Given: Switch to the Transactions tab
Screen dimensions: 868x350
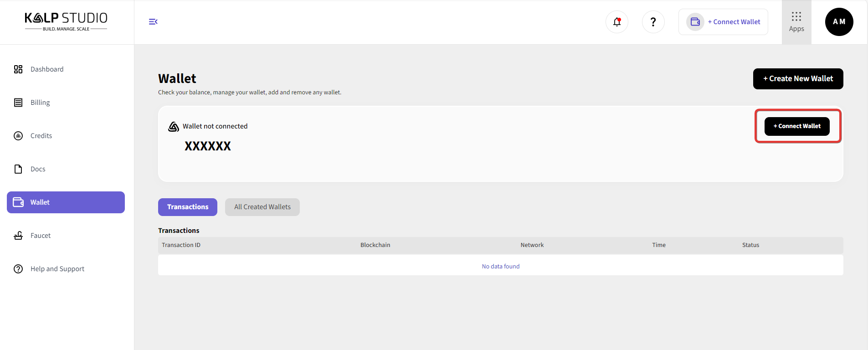Looking at the screenshot, I should click(x=188, y=207).
